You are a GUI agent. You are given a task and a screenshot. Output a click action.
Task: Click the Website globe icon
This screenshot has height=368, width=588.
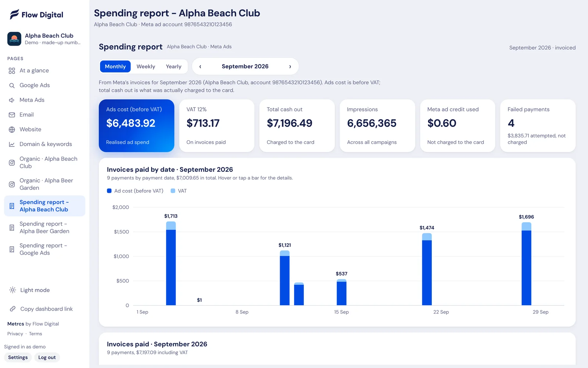pos(12,130)
